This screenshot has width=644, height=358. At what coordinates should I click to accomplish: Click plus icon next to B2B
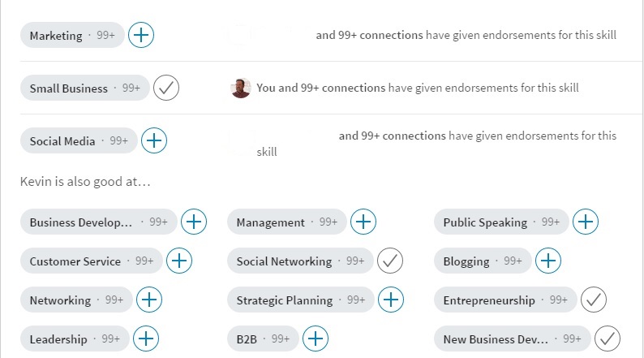tap(316, 339)
